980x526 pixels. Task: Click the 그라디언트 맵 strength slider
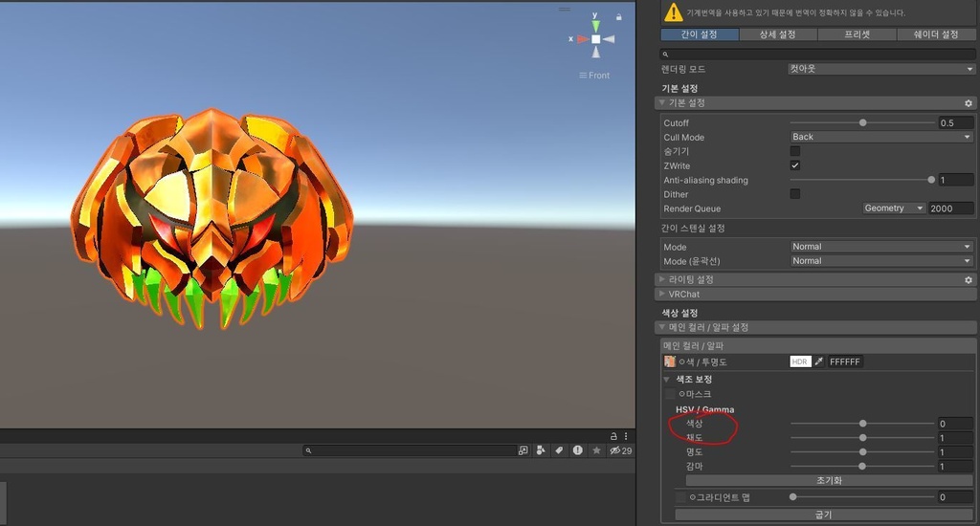point(862,497)
